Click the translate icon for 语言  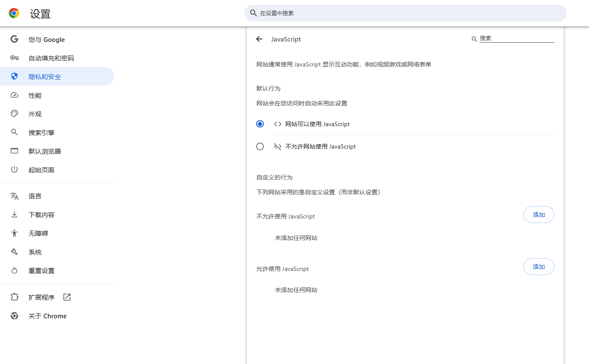(14, 196)
